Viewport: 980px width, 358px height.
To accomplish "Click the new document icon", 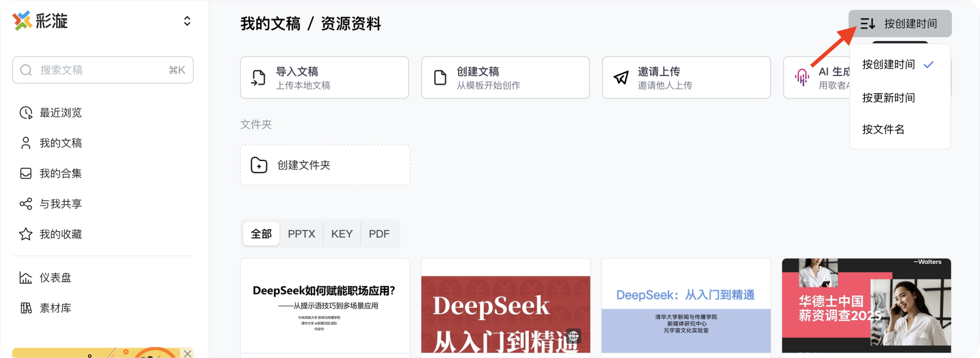I will click(440, 77).
